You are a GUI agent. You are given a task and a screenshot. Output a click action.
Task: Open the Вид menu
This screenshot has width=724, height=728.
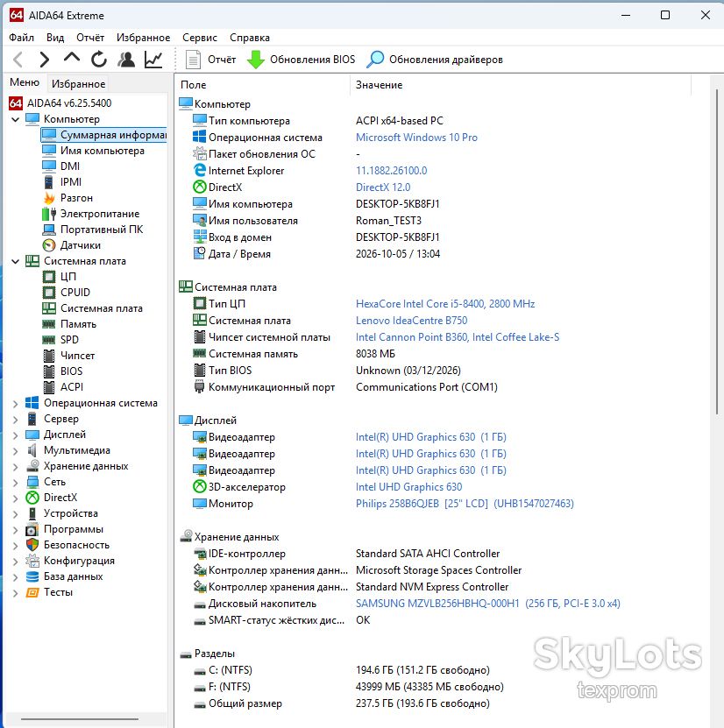[x=55, y=38]
